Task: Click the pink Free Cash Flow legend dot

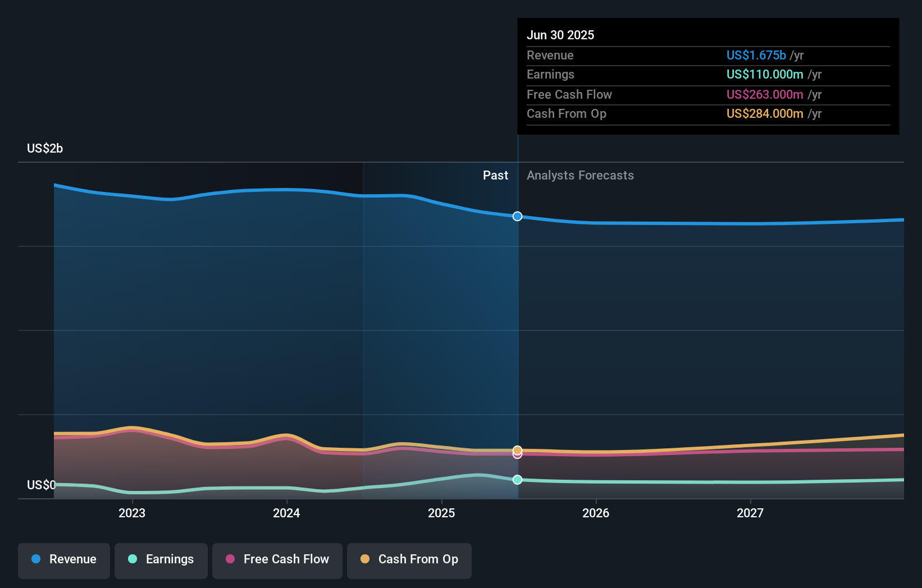Action: tap(230, 559)
